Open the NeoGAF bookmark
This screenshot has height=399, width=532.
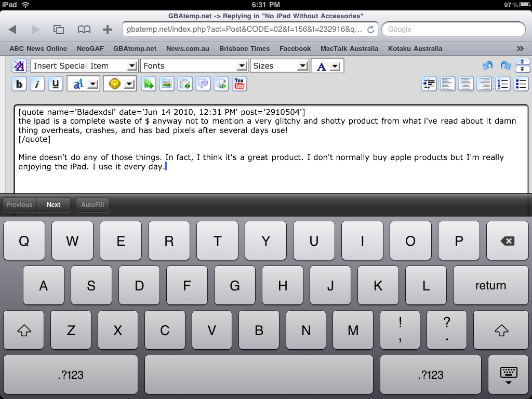(90, 48)
